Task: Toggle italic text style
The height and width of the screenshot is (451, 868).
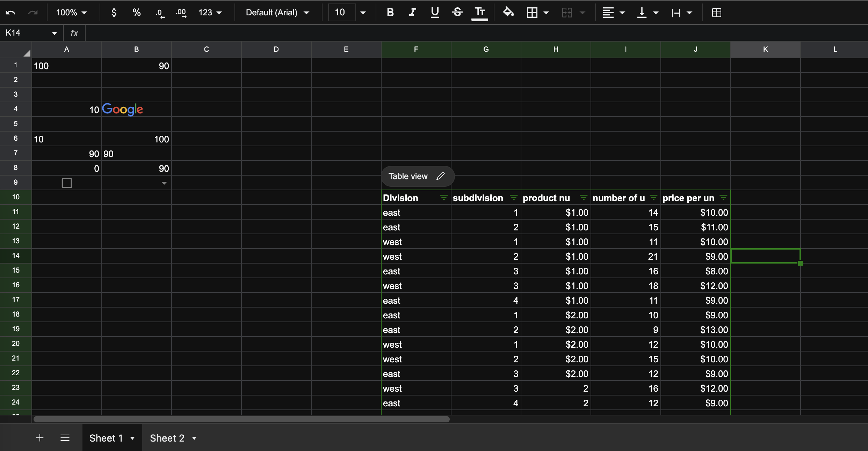Action: tap(412, 13)
